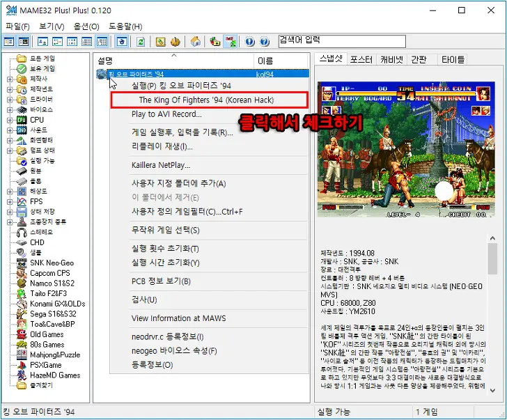Expand the FPS tree node

[x=10, y=202]
